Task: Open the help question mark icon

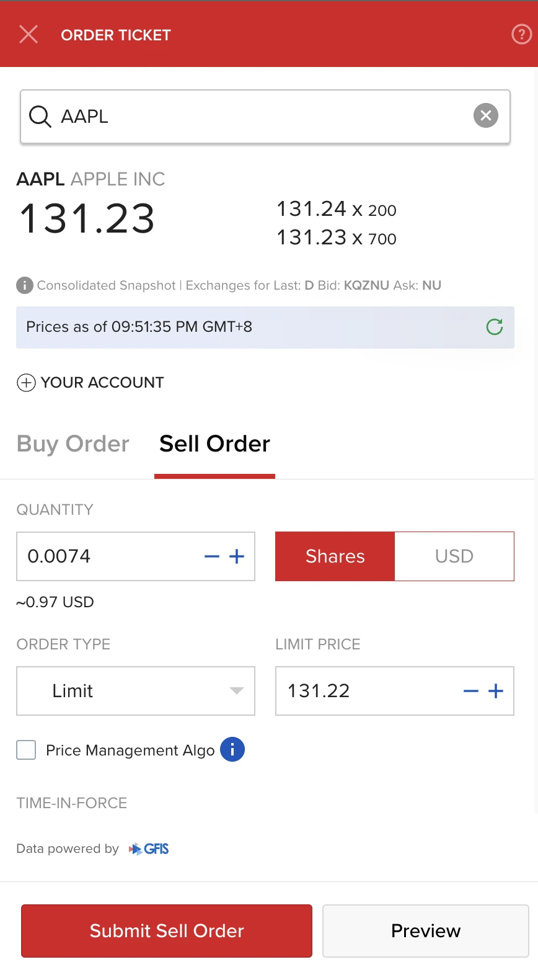Action: (521, 34)
